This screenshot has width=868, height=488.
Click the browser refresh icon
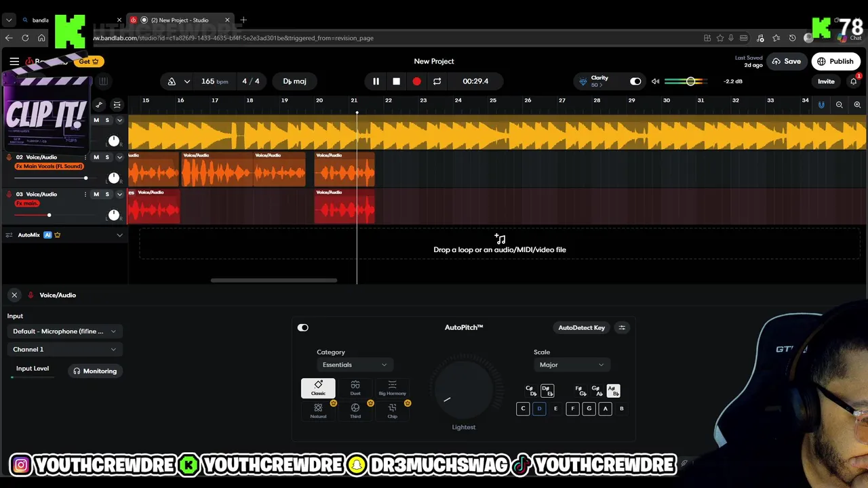click(25, 38)
